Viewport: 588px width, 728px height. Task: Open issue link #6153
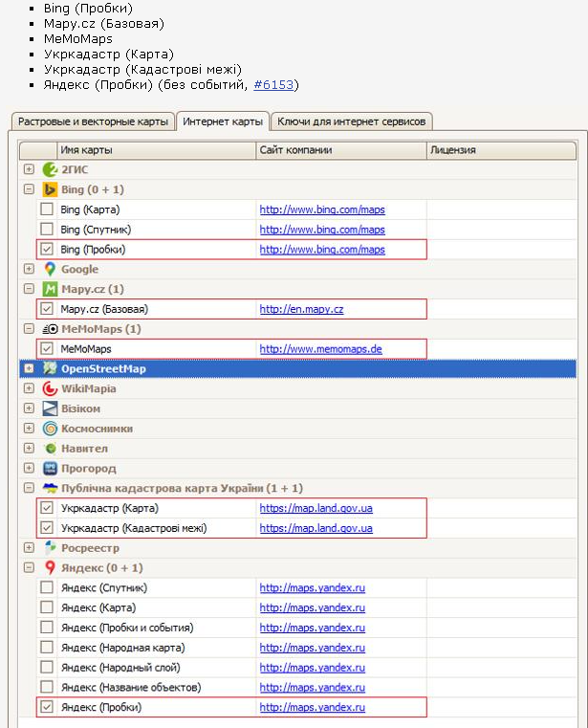[273, 85]
